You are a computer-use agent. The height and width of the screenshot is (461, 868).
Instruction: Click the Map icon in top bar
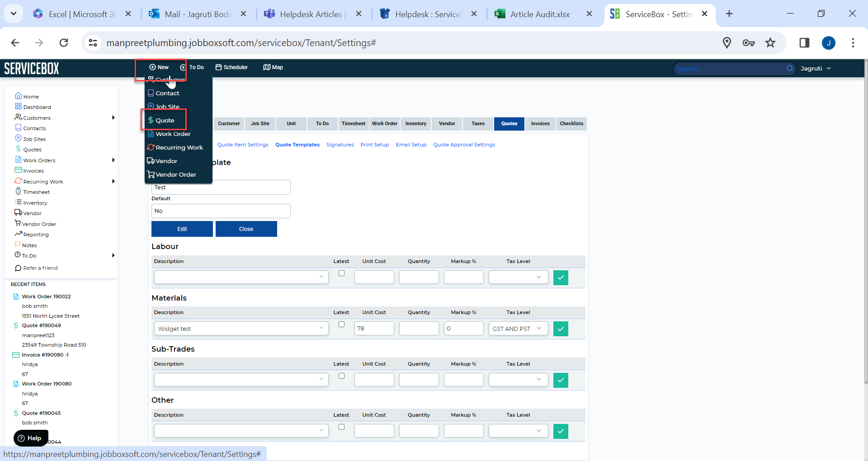[267, 67]
